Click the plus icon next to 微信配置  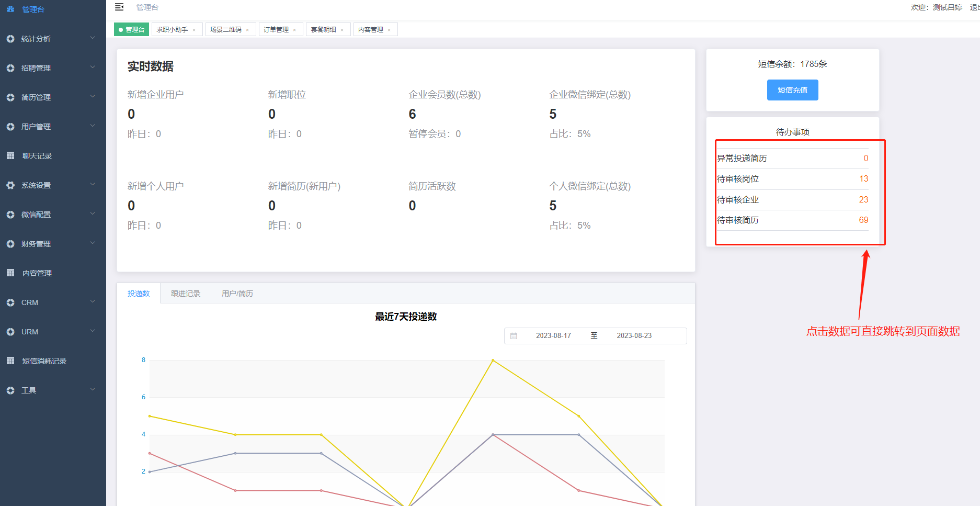[10, 215]
